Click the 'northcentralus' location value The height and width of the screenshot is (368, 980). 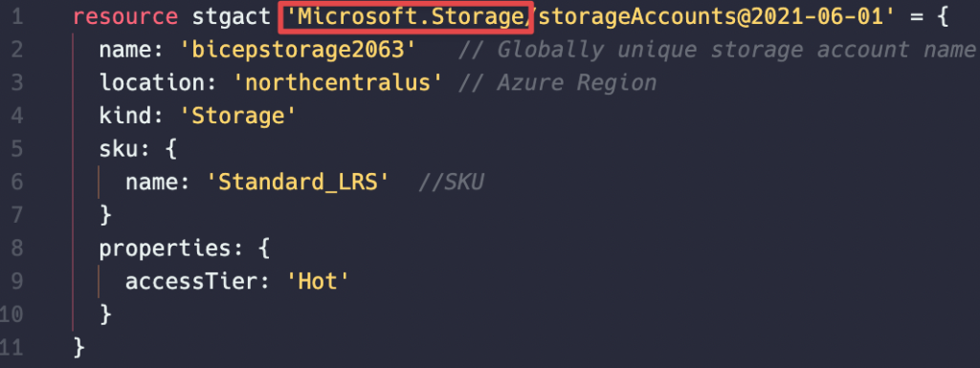tap(340, 83)
